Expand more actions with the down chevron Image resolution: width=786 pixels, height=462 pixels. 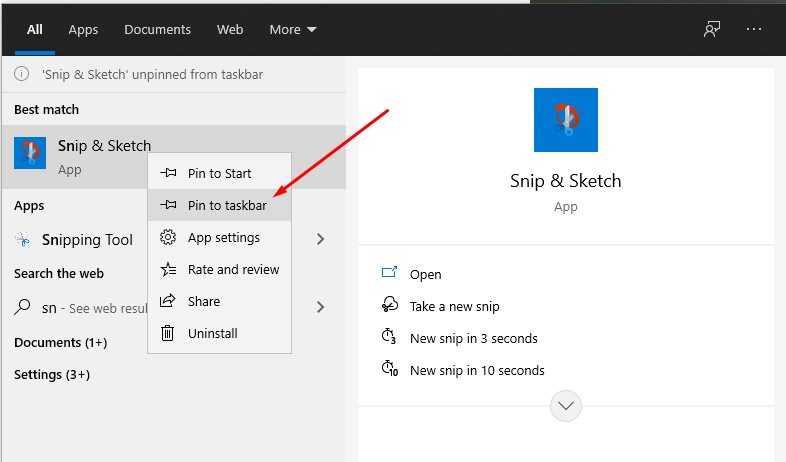coord(566,406)
